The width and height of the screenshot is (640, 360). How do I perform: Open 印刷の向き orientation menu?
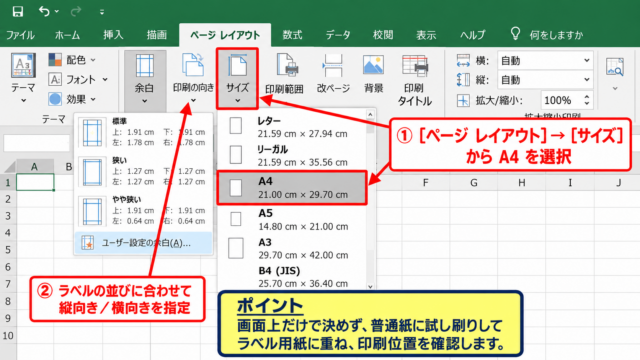193,79
